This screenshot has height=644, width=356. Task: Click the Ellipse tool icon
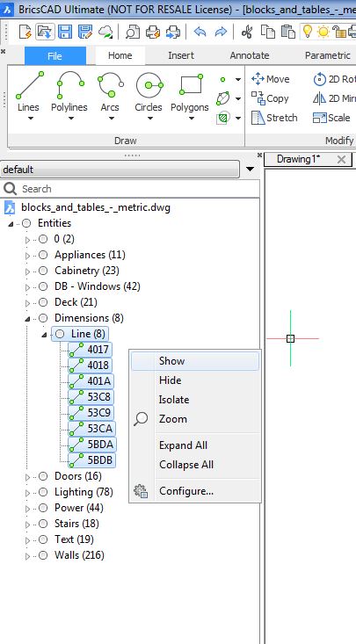tap(222, 98)
